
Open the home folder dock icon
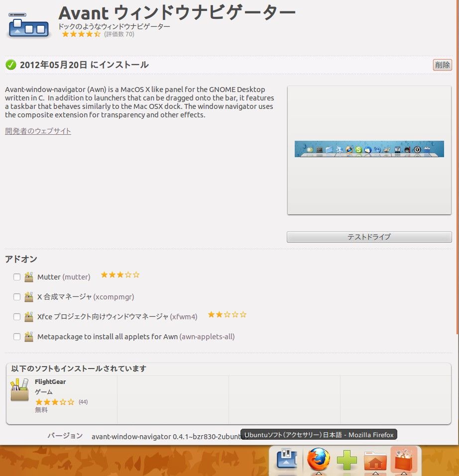(x=375, y=461)
